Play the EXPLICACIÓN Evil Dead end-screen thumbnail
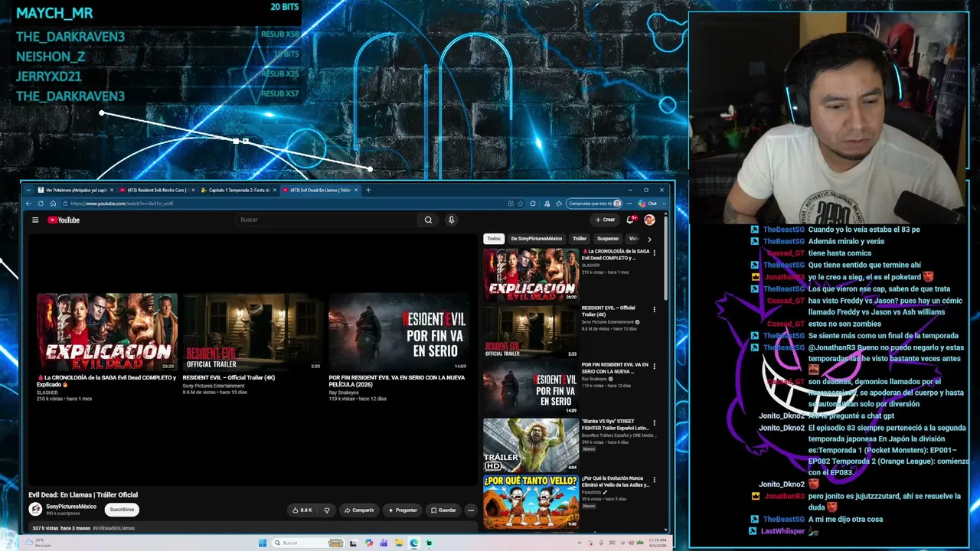This screenshot has width=980, height=551. point(107,332)
